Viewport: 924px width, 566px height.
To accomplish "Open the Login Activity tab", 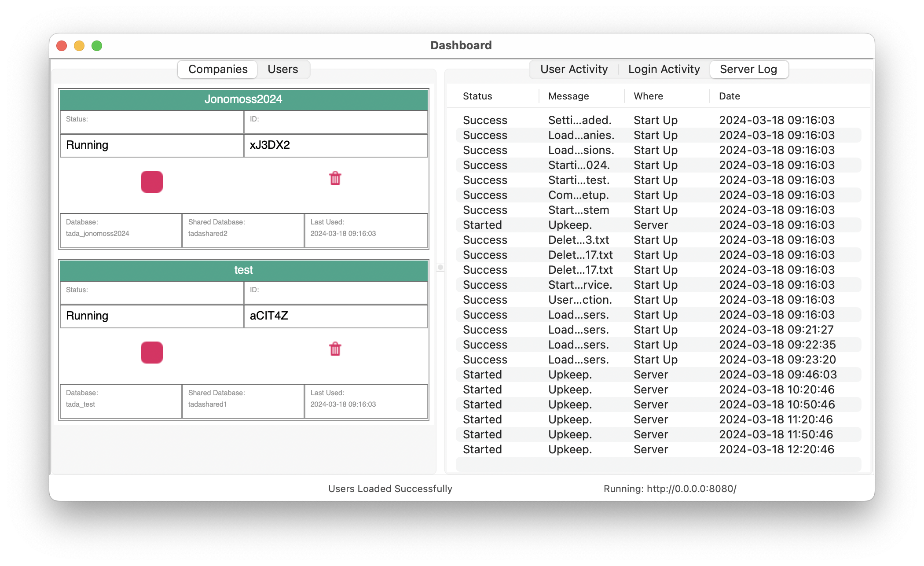I will tap(664, 69).
